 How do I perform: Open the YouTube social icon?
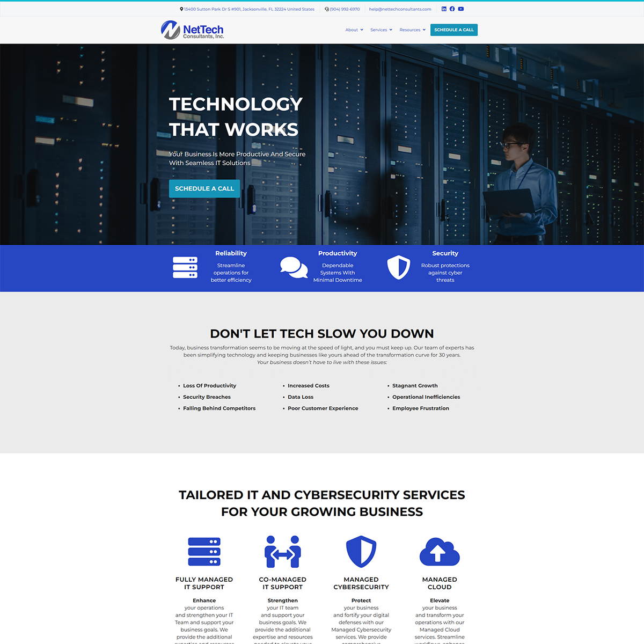coord(460,9)
